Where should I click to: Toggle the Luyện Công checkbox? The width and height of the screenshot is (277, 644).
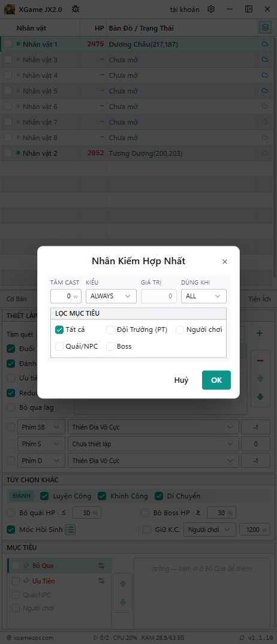[44, 496]
